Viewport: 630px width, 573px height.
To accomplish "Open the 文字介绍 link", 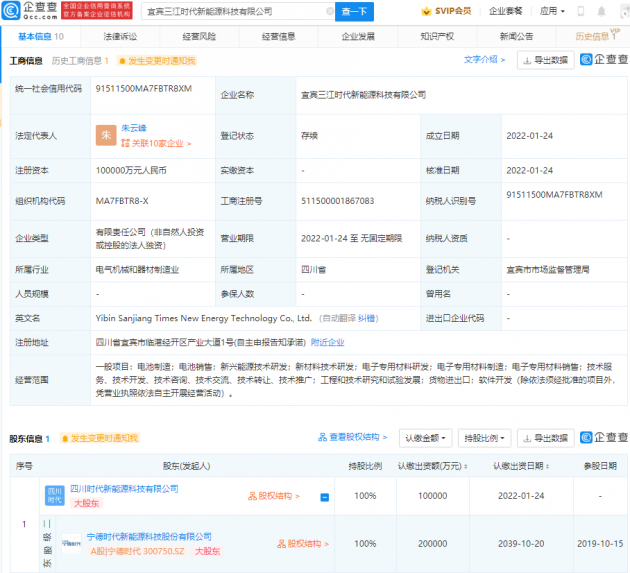I will (484, 59).
